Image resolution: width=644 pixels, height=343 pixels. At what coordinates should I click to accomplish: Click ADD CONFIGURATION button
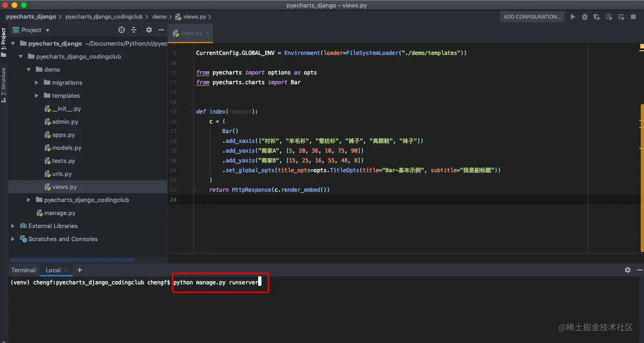(x=532, y=17)
